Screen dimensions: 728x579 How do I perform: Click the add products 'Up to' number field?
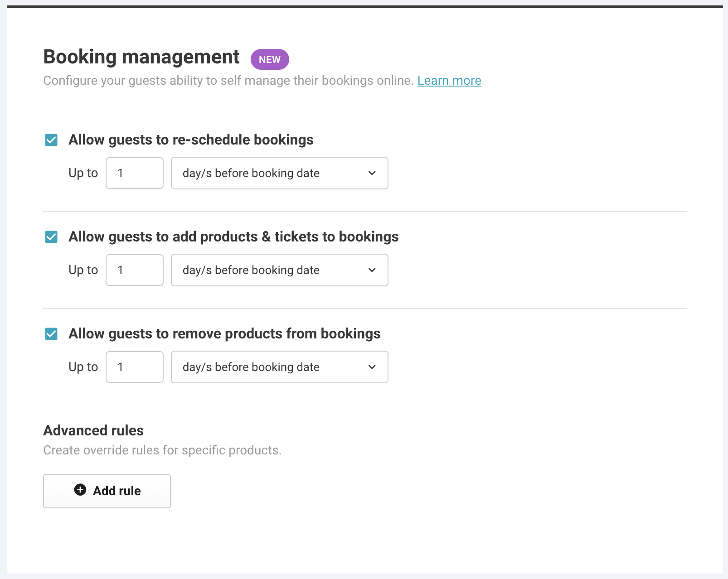(135, 270)
